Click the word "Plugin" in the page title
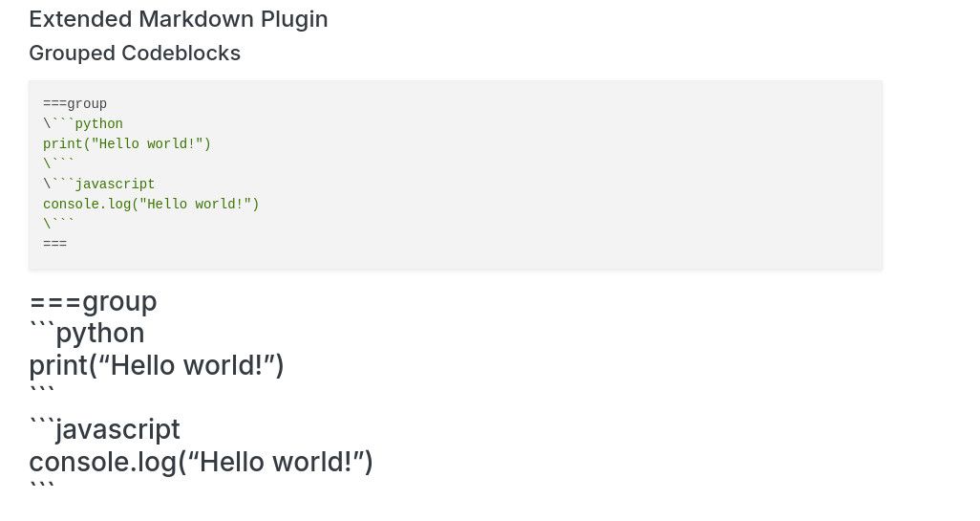Image resolution: width=980 pixels, height=521 pixels. [294, 19]
